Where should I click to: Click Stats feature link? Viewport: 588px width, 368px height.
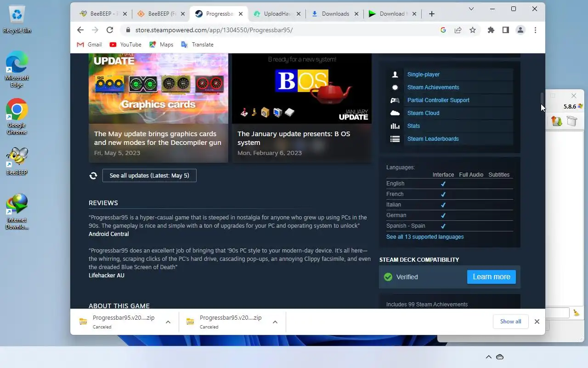coord(413,126)
